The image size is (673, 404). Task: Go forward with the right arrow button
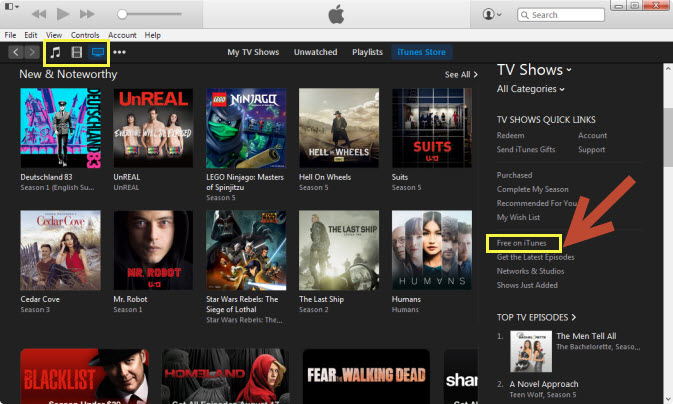(32, 52)
